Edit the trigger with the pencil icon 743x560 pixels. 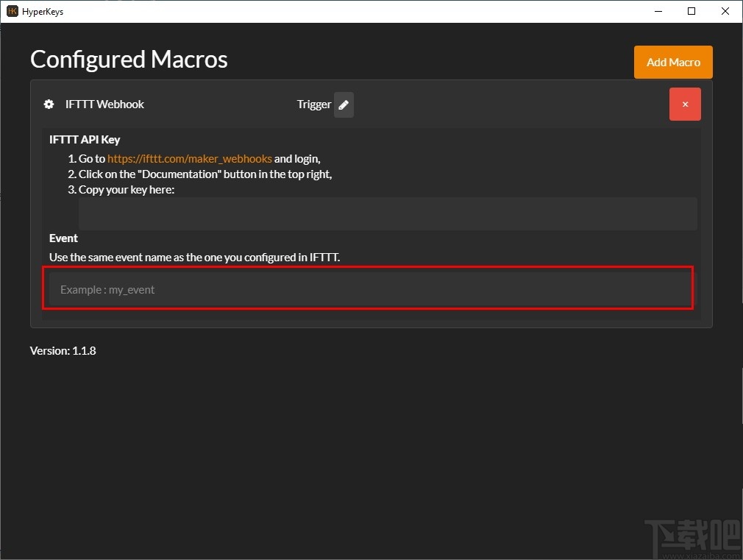(x=344, y=104)
